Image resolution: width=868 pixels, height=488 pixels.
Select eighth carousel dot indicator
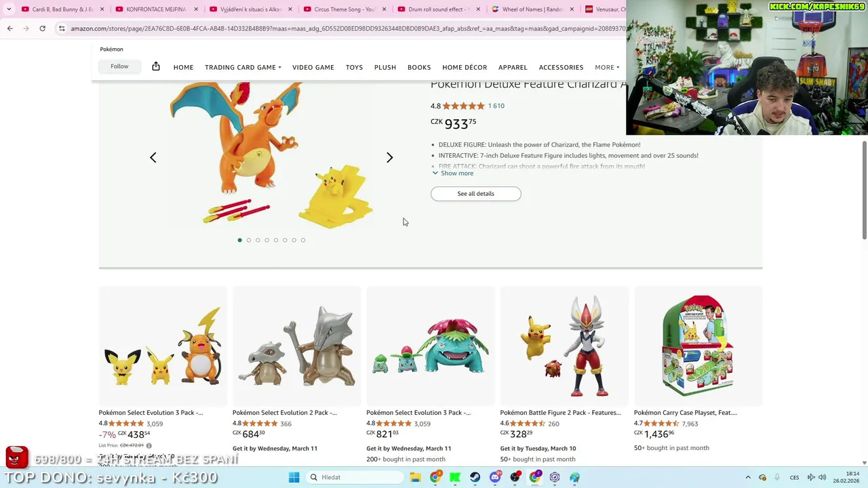(x=303, y=240)
